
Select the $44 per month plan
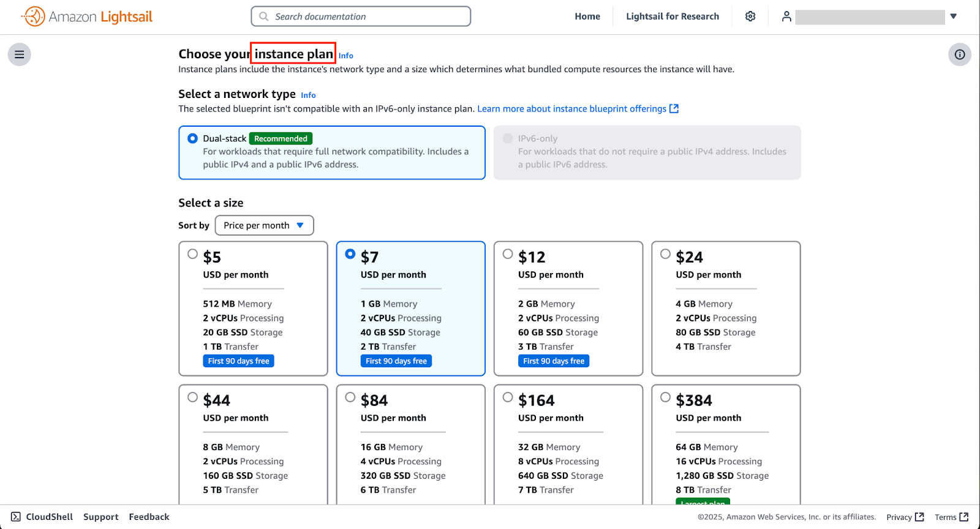point(193,397)
